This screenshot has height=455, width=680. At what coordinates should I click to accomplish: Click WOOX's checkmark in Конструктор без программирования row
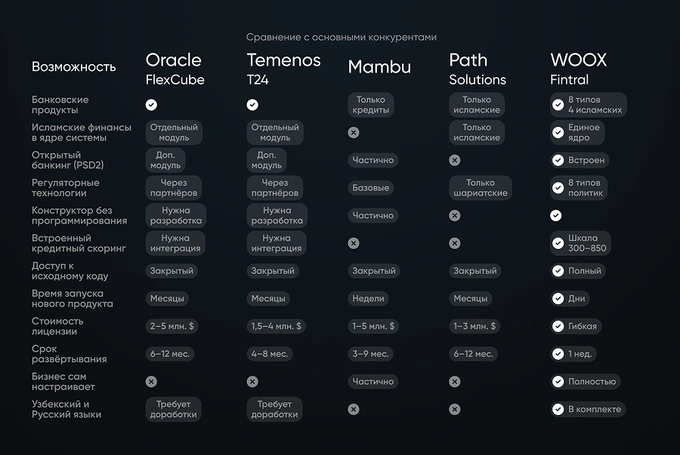click(556, 215)
